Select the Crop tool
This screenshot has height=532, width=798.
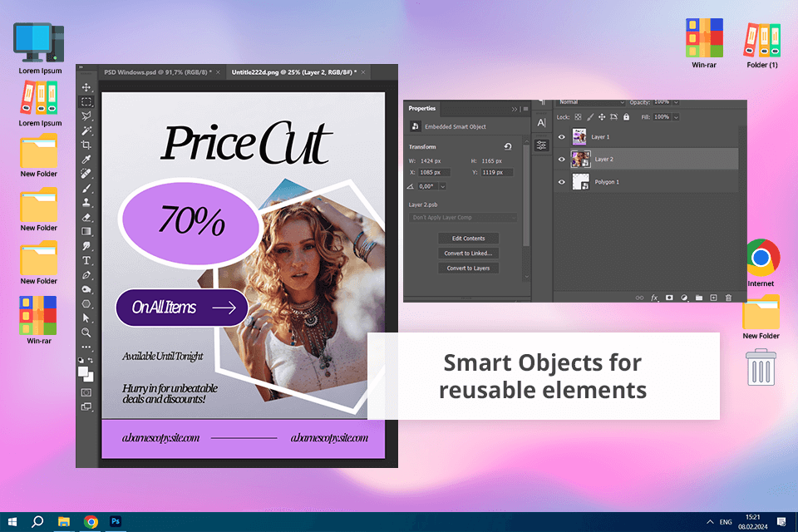point(86,145)
